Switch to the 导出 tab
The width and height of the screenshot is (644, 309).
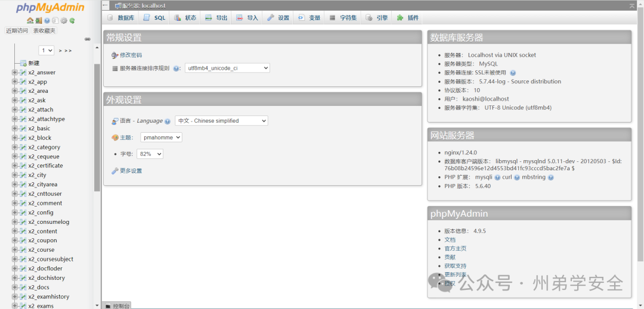(x=216, y=18)
